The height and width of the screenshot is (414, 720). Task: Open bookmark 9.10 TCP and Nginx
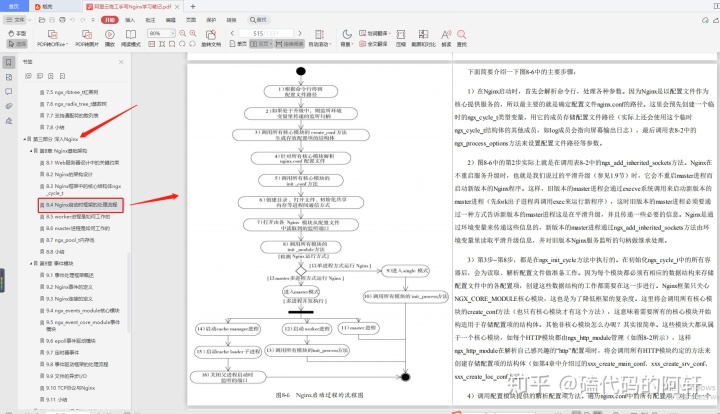(x=67, y=388)
